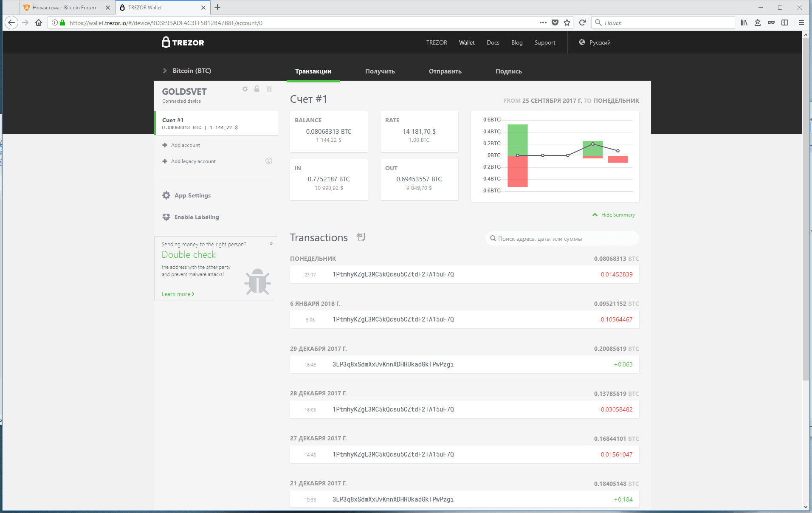This screenshot has width=812, height=513.
Task: Click the Firefox Поиск search box
Action: coord(663,23)
